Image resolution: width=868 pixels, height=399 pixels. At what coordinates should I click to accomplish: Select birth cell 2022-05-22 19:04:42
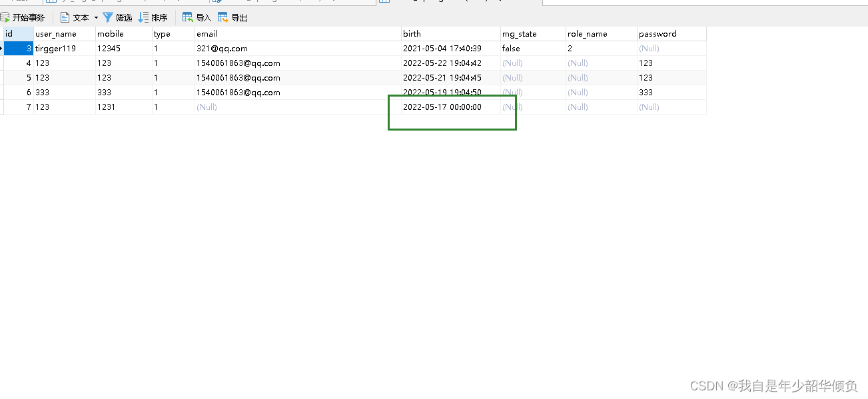click(450, 63)
